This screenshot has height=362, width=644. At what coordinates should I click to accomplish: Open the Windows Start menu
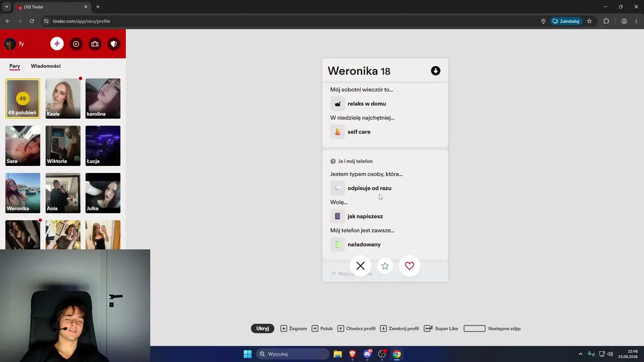coord(248,354)
